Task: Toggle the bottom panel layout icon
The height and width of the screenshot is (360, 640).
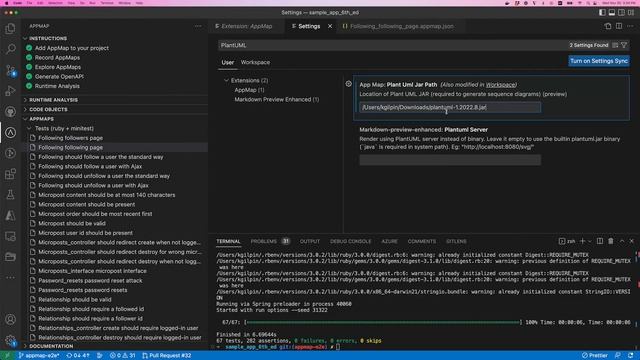Action: 612,13
